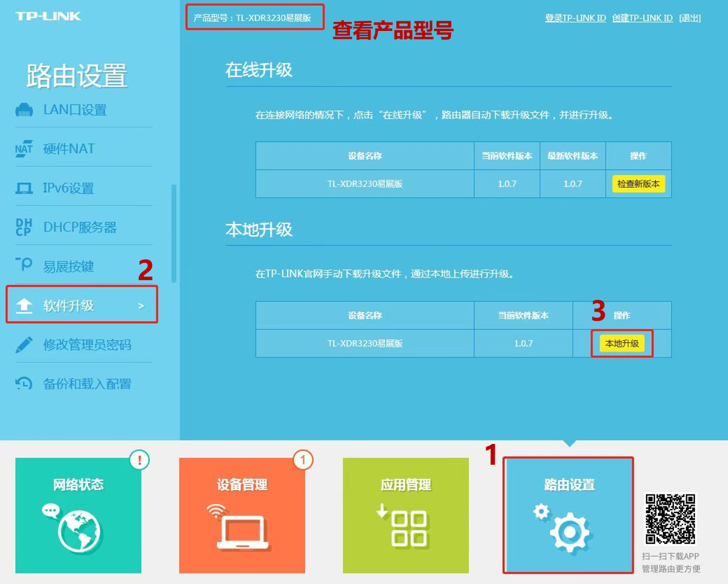Switch to the 设备管理 tab label
The image size is (728, 584).
point(242,484)
